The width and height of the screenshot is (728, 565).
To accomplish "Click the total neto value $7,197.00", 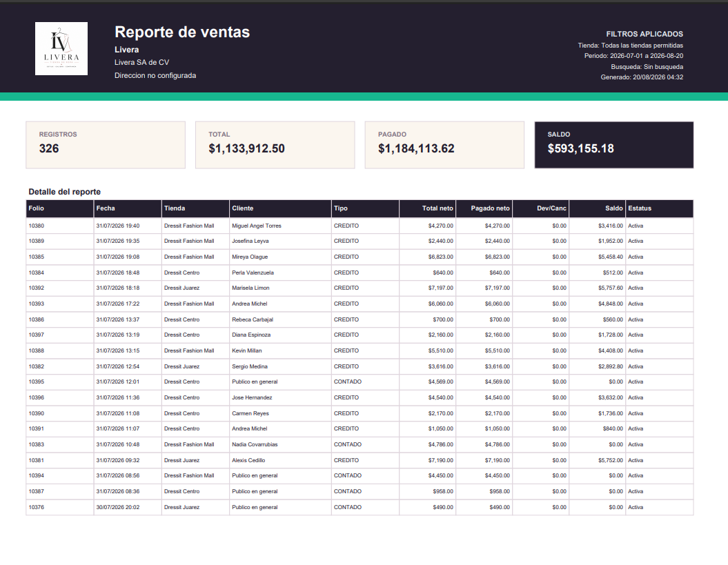I will [441, 288].
